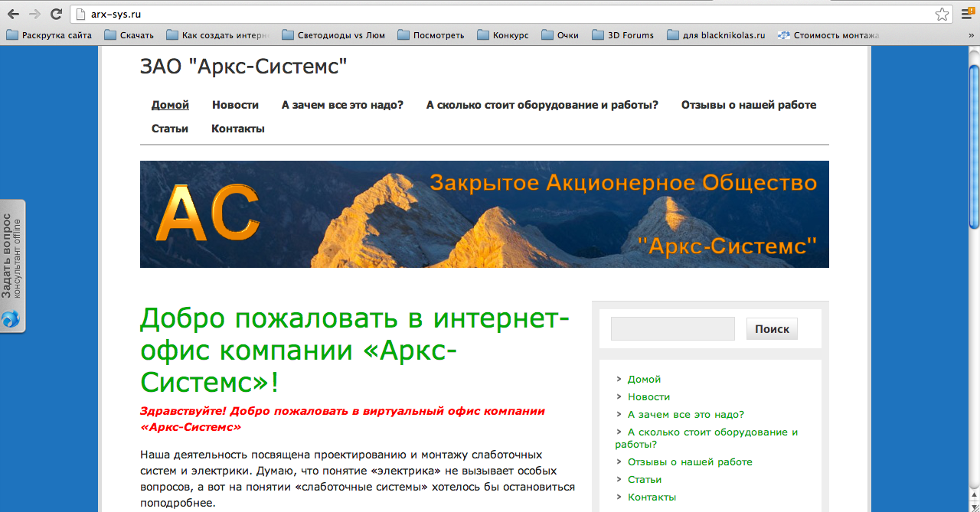
Task: Follow the 'Отзывы о нашей работе' sidebar link
Action: (689, 461)
